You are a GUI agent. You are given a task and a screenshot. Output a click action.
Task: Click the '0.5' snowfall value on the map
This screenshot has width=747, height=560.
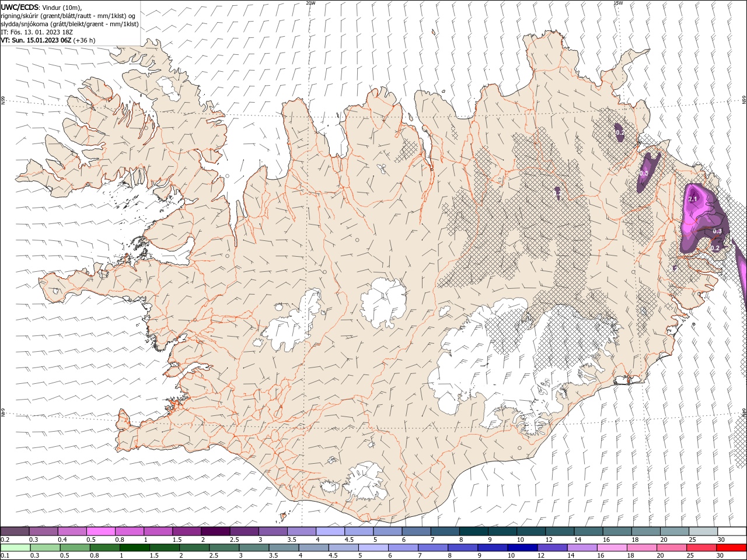click(643, 173)
